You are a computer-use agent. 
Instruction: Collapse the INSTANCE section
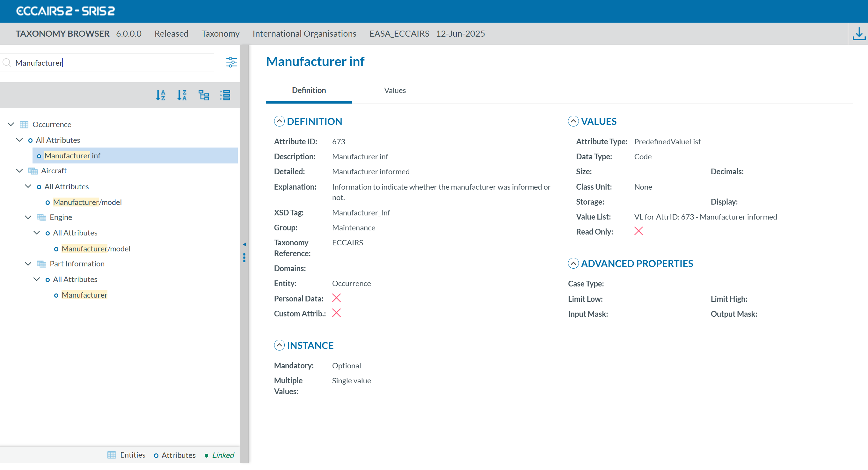click(x=279, y=345)
